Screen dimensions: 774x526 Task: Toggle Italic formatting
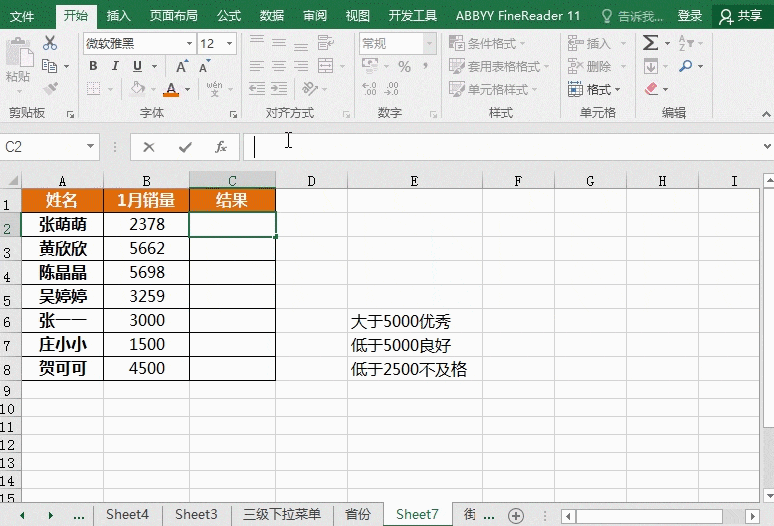click(x=115, y=66)
